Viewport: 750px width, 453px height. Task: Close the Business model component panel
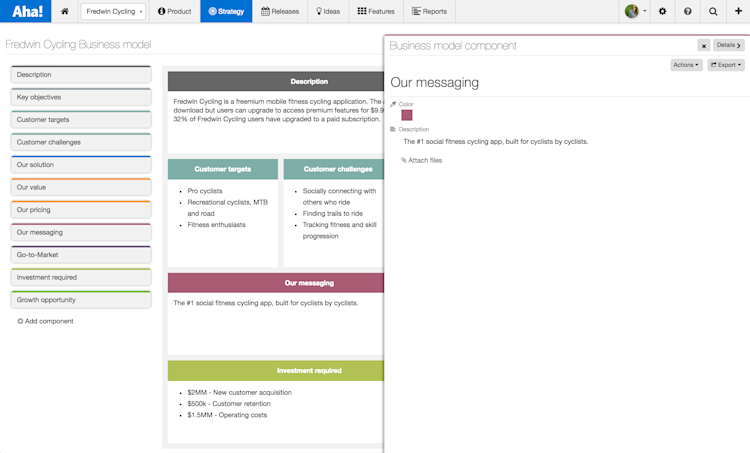704,45
